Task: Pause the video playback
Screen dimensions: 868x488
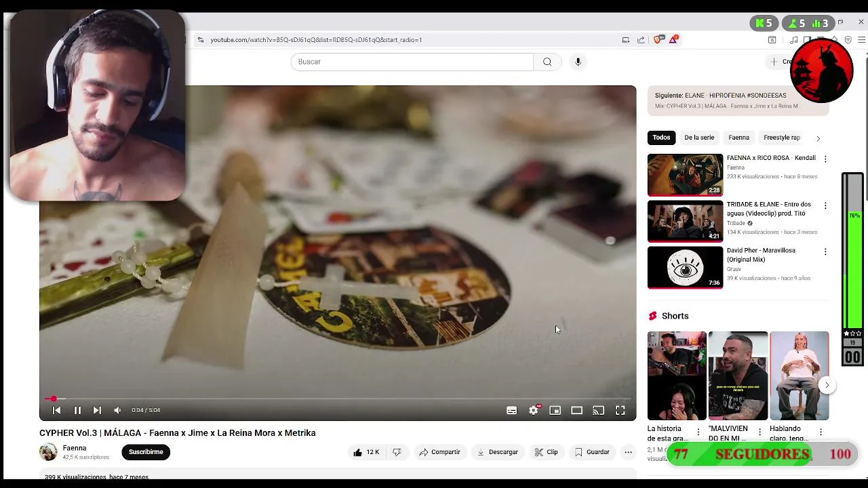Action: coord(77,410)
